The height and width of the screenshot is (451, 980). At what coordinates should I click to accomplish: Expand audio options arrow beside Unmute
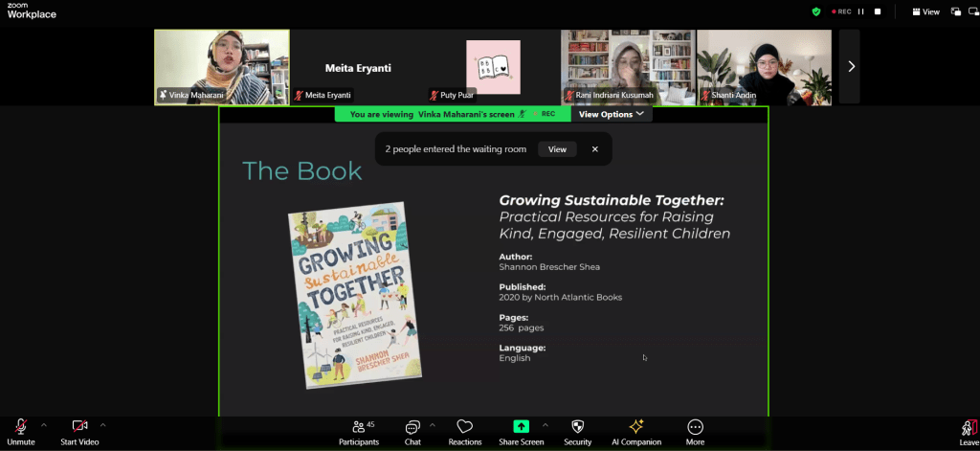(x=44, y=424)
